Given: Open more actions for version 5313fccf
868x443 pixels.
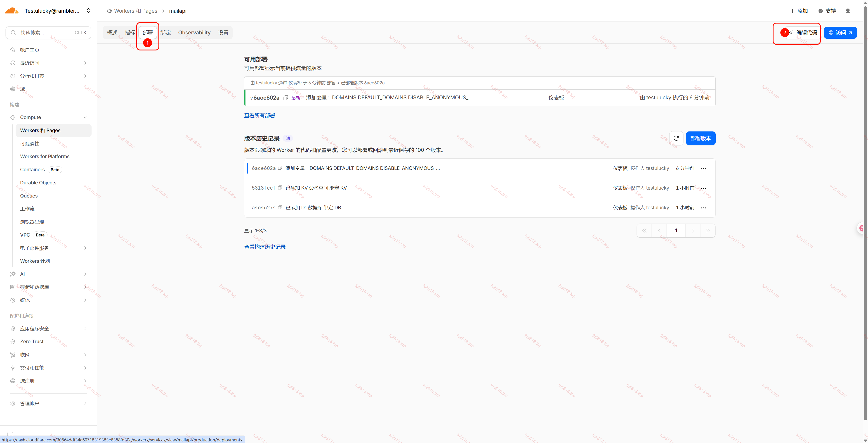Looking at the screenshot, I should [x=704, y=188].
